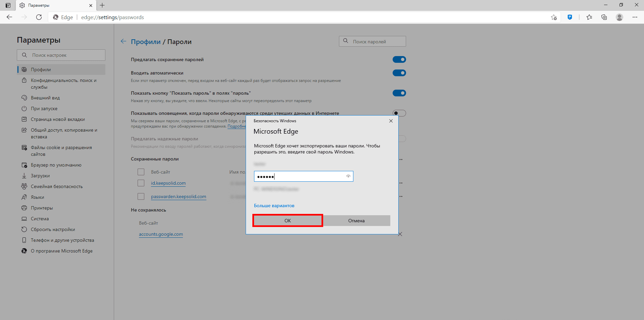Click the browser refresh icon

pos(39,17)
